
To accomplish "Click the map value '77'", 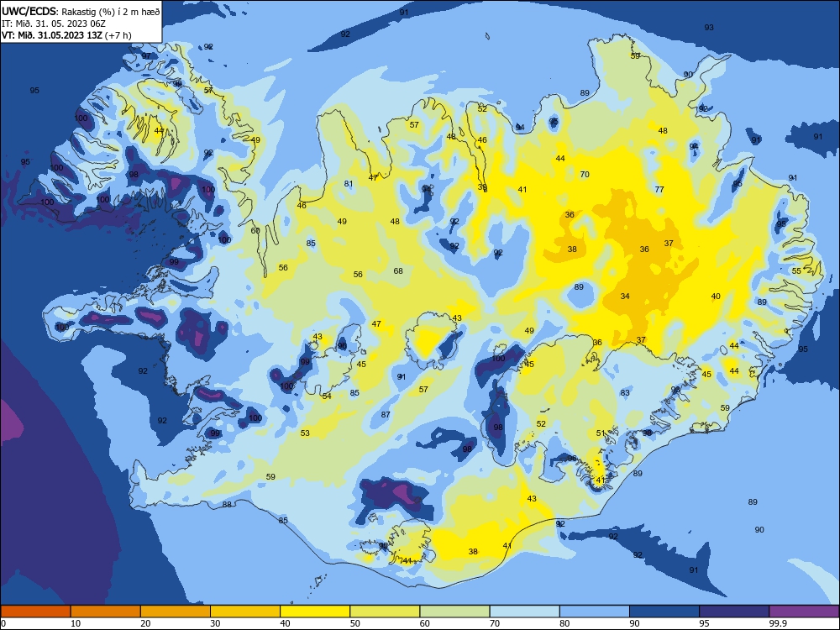I will [659, 189].
